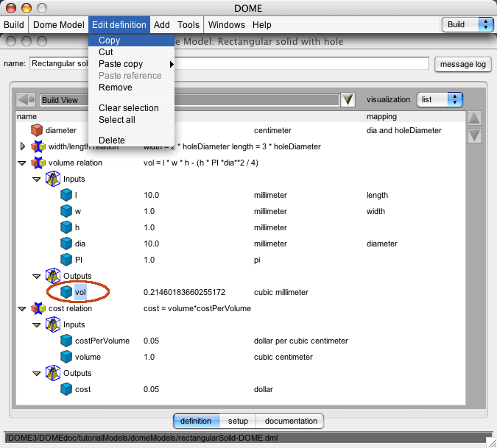The width and height of the screenshot is (497, 448).
Task: Open the Paste copy submenu
Action: 132,64
